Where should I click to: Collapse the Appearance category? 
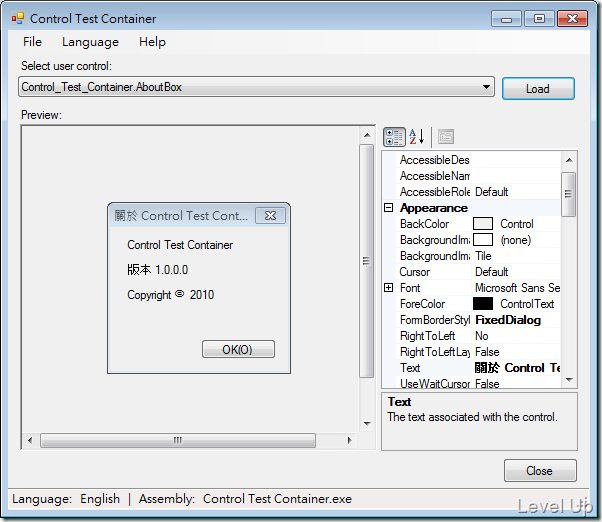point(389,208)
